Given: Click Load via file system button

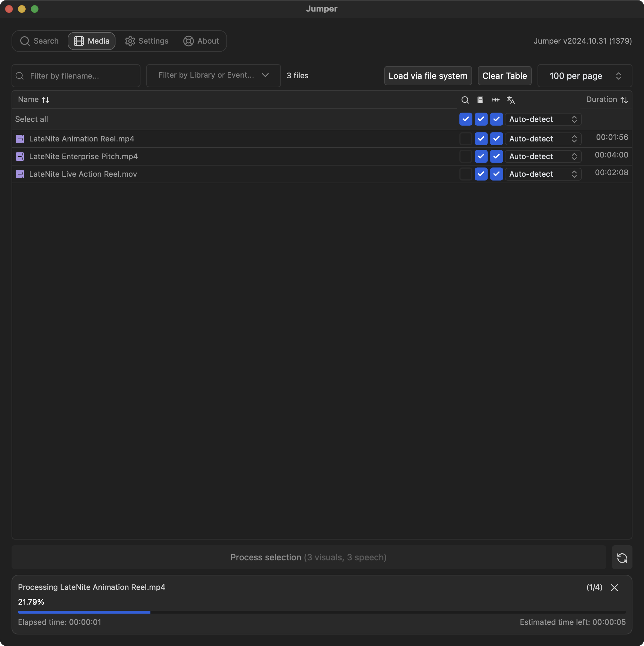Looking at the screenshot, I should click(428, 76).
